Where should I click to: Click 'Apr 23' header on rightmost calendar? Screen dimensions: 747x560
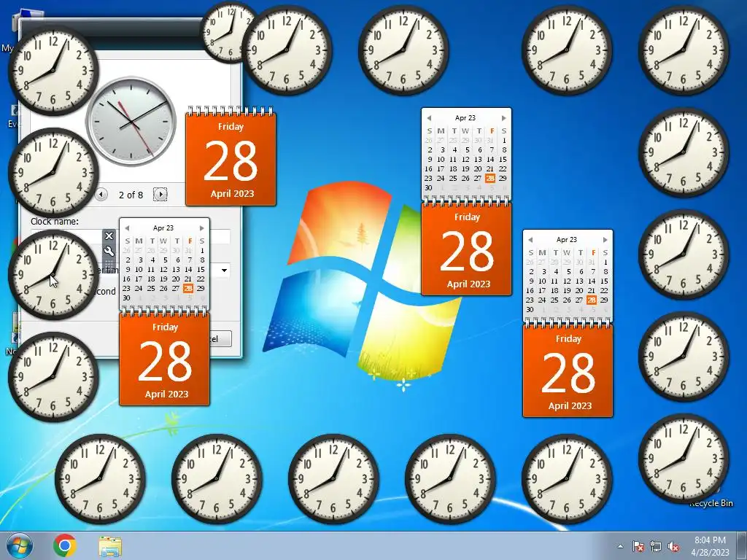pos(567,239)
